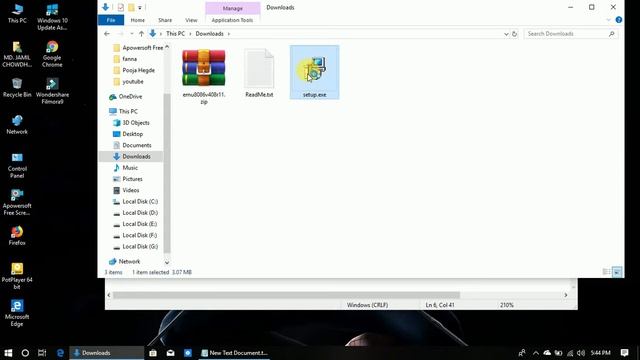Launch Firefox from the desktop
The height and width of the screenshot is (360, 640).
pos(17,236)
